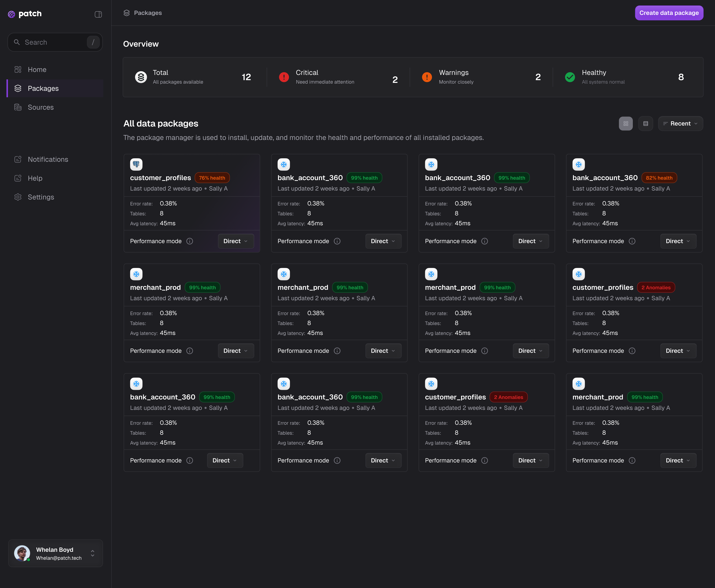715x588 pixels.
Task: Open Settings from sidebar
Action: (41, 197)
